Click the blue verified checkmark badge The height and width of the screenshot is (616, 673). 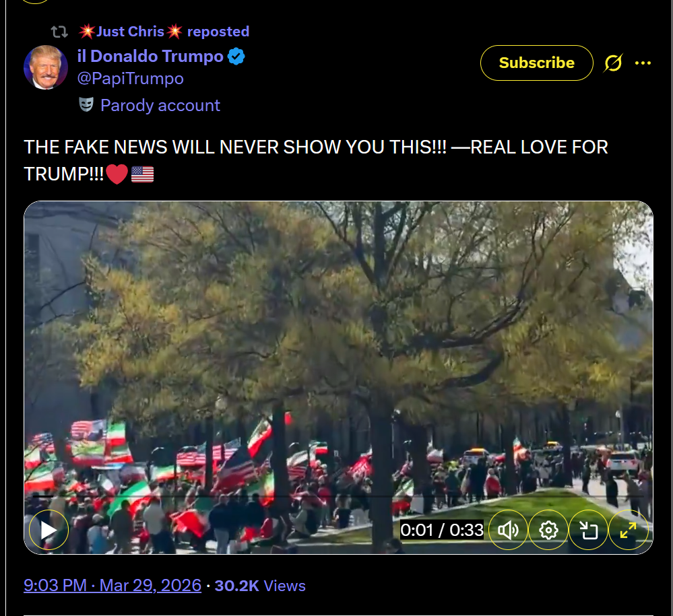click(x=236, y=57)
